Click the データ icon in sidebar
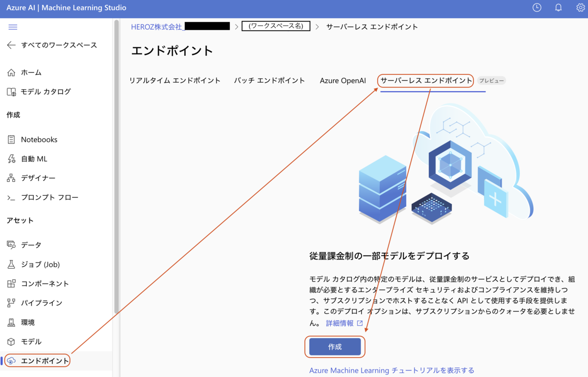Viewport: 588px width, 377px height. (x=11, y=245)
